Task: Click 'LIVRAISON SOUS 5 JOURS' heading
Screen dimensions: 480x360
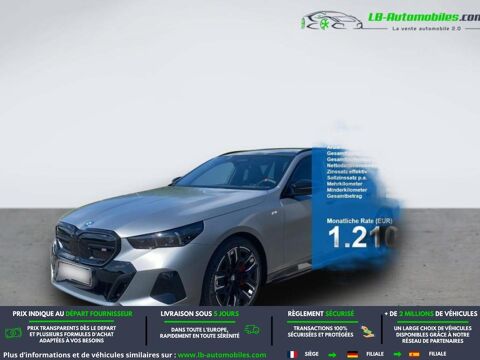Action: pos(199,314)
